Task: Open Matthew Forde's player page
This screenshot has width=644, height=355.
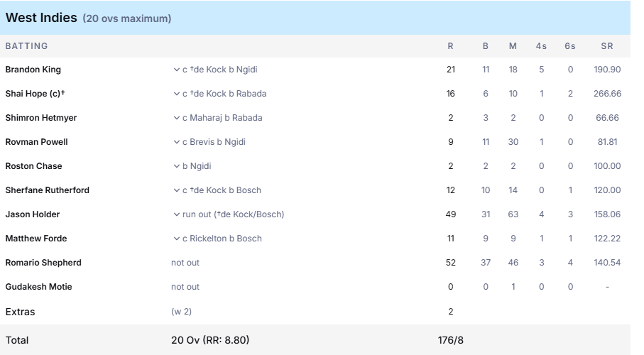Action: (x=36, y=239)
